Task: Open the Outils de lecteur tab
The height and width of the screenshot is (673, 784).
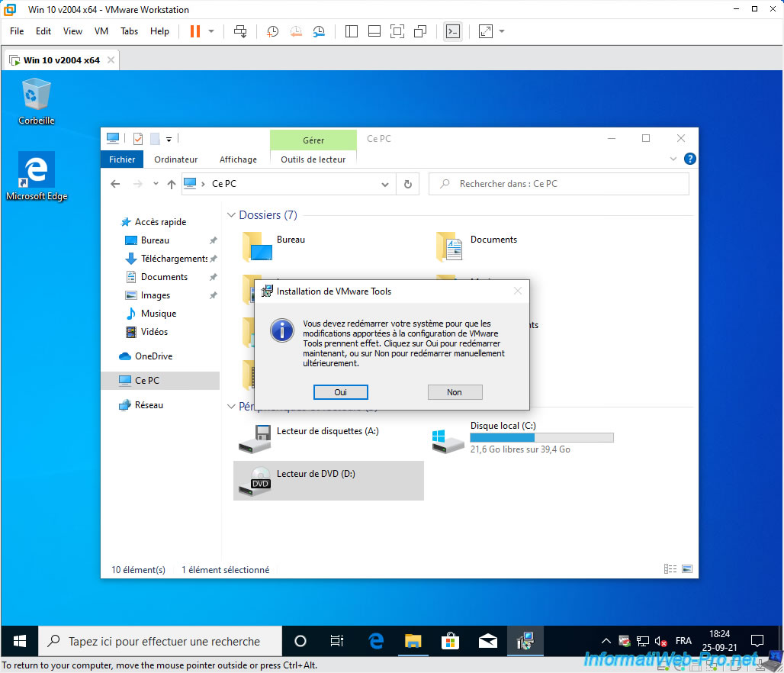Action: 313,159
